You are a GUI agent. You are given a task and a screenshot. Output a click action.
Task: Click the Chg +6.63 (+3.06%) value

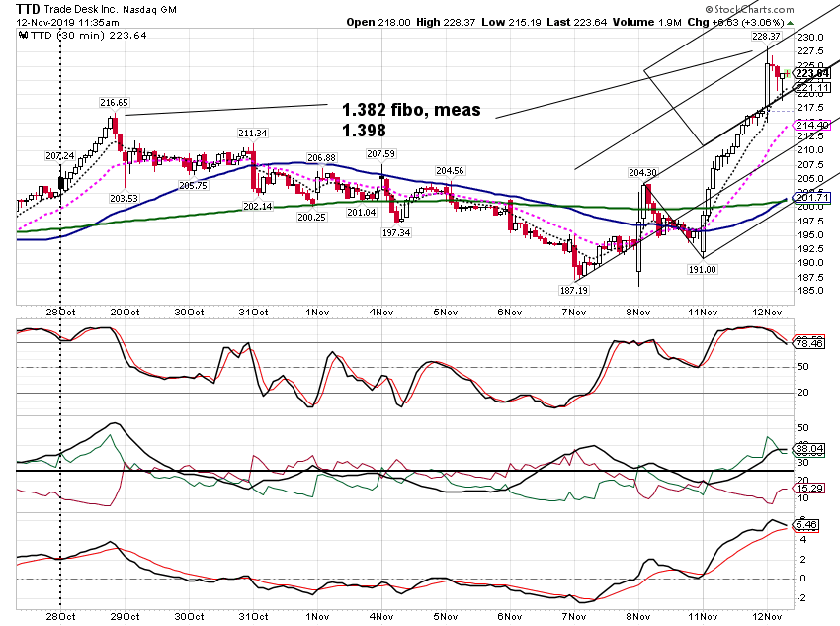[x=735, y=23]
